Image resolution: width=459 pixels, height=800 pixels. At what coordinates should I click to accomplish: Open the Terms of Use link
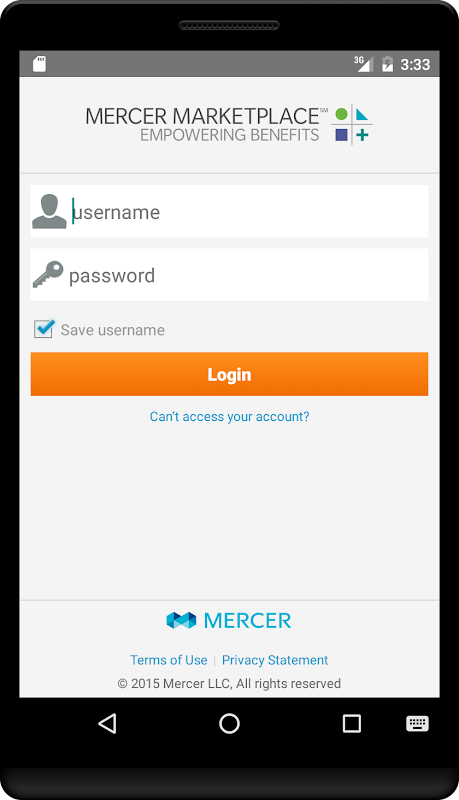(169, 660)
